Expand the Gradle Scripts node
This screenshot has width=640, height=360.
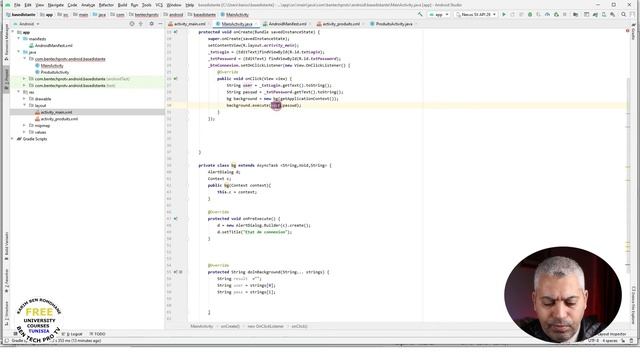tap(12, 139)
